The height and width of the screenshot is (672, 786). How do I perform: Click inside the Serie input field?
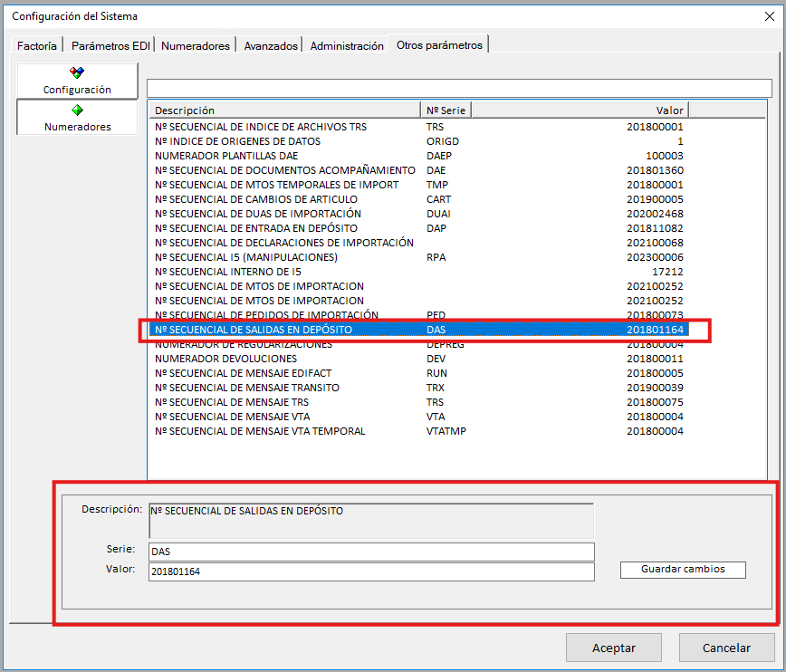[371, 552]
